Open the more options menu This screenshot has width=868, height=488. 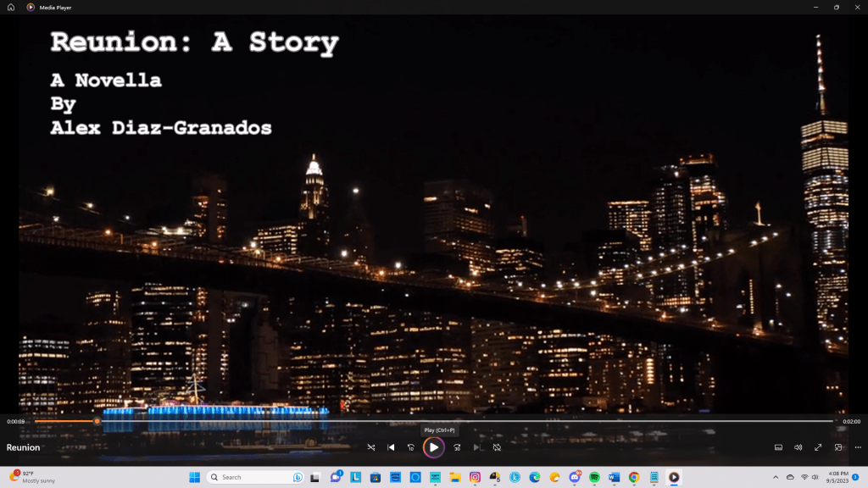(x=856, y=447)
